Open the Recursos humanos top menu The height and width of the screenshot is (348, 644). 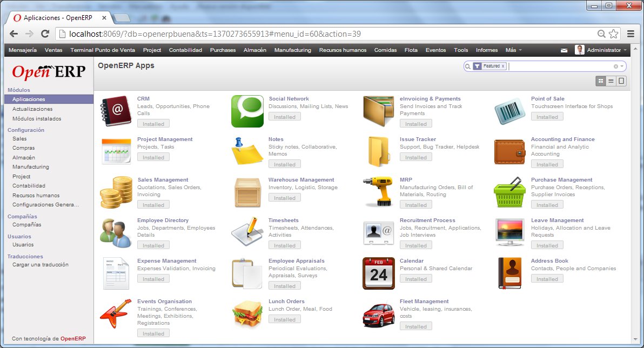point(343,50)
